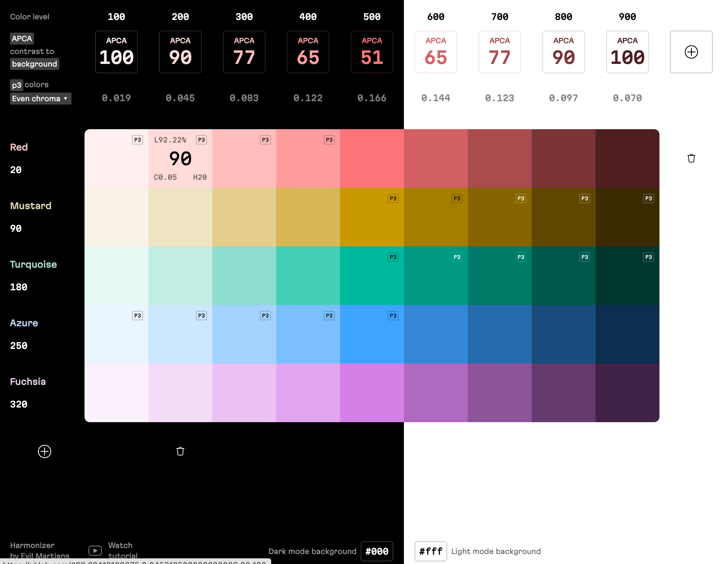Screen dimensions: 728x564
Task: Toggle the contrast to background option
Action: (34, 64)
